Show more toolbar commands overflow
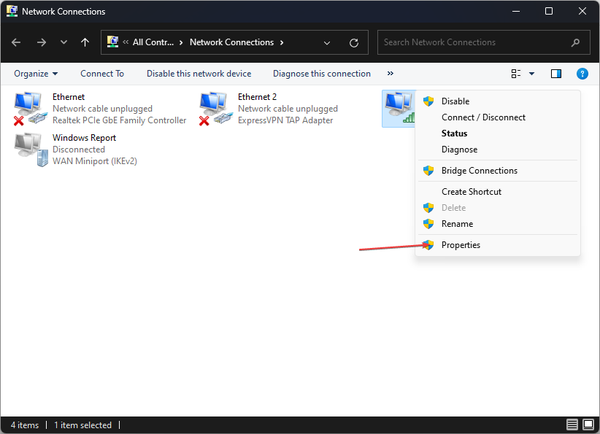 click(390, 73)
